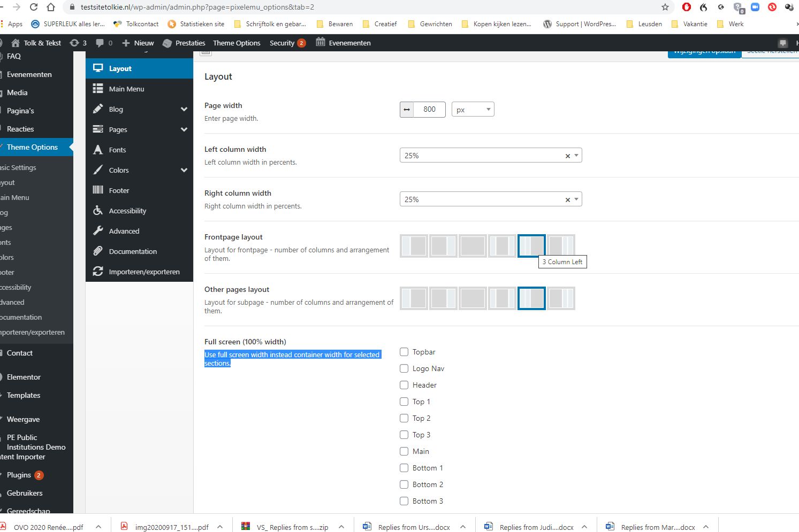Click the Fonts letter A icon
Screen dimensions: 799x532
coord(98,150)
